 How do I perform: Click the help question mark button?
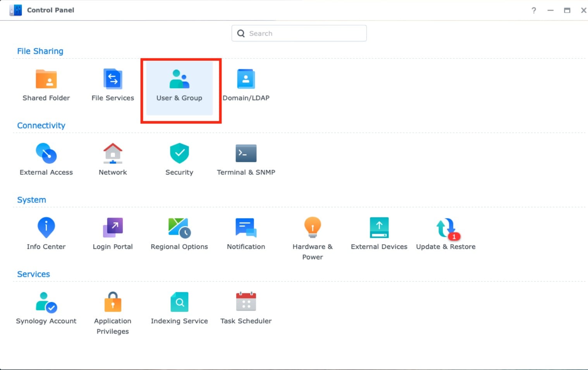[534, 10]
